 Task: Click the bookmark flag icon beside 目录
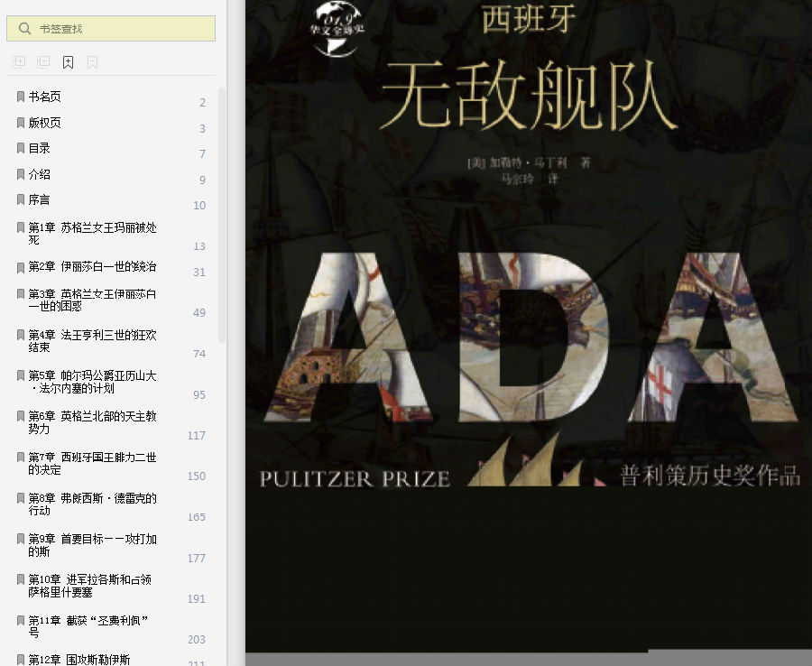(21, 148)
